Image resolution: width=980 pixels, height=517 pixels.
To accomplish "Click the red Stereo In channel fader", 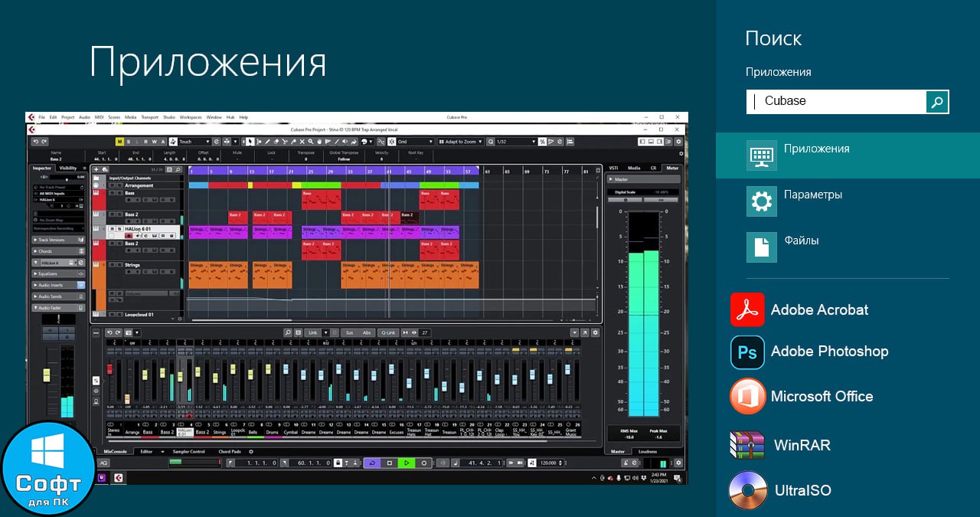I will pyautogui.click(x=109, y=370).
